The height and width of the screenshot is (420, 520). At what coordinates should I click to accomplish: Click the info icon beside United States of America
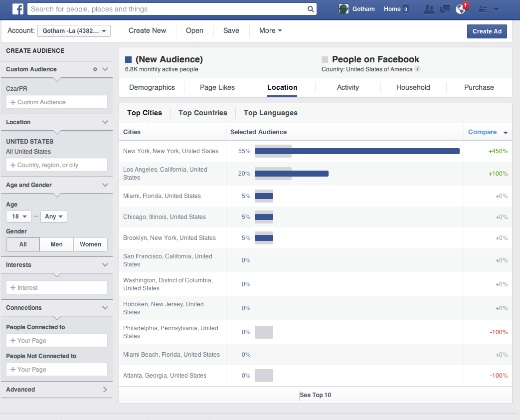418,69
